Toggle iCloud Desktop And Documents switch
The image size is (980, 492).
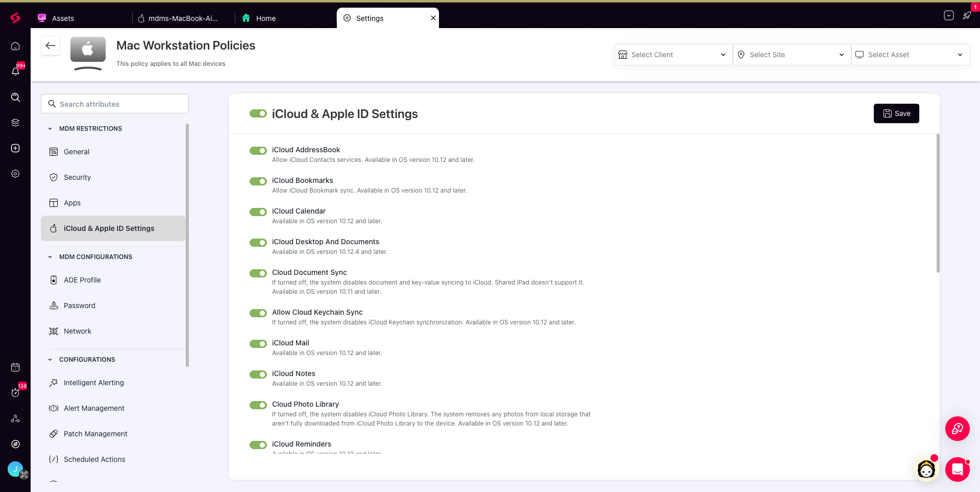tap(258, 243)
